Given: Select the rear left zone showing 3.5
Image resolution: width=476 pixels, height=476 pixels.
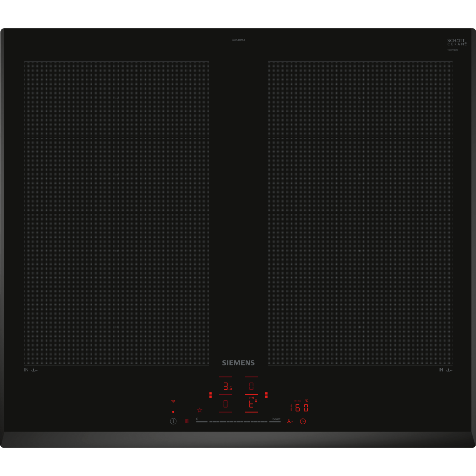Looking at the screenshot, I should 226,386.
